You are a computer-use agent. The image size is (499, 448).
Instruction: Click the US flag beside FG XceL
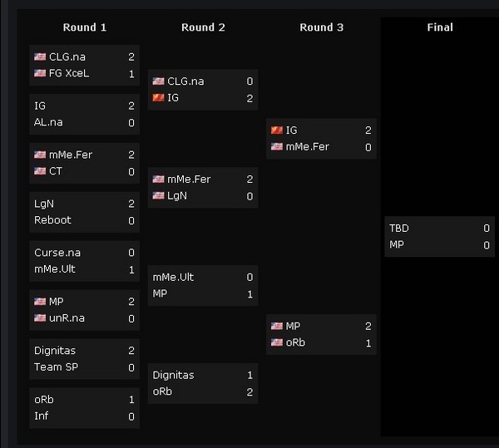pos(40,73)
